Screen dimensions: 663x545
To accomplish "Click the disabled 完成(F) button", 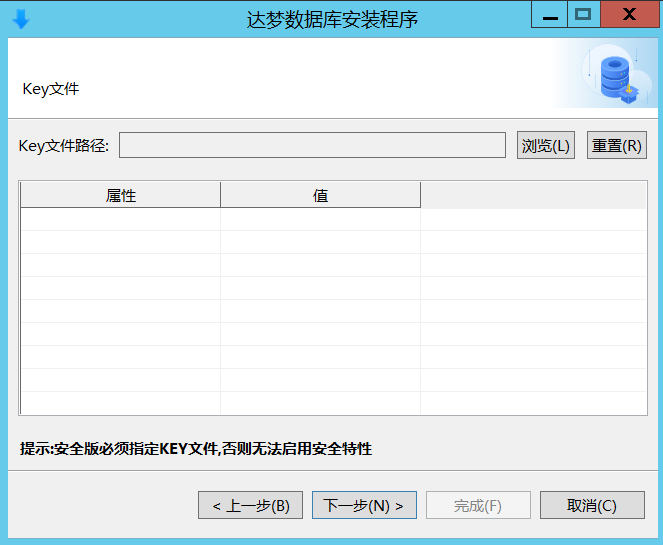I will [x=478, y=505].
